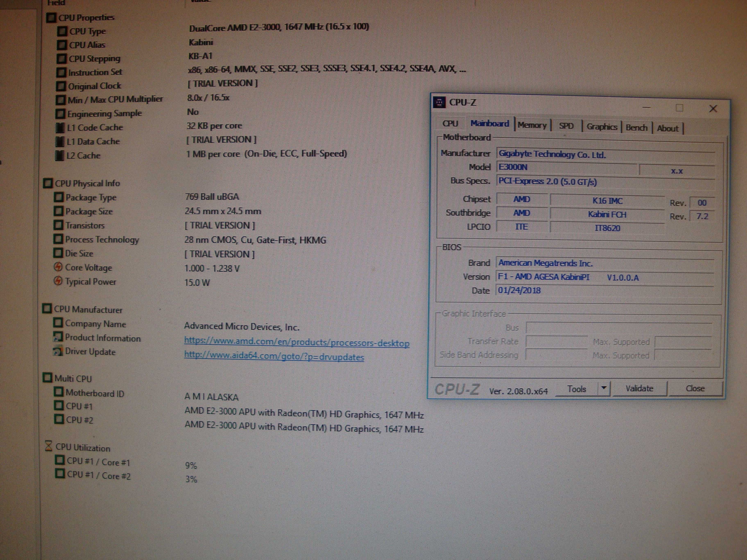Click the icon beside Motherboard ID
This screenshot has width=747, height=560.
(x=58, y=392)
